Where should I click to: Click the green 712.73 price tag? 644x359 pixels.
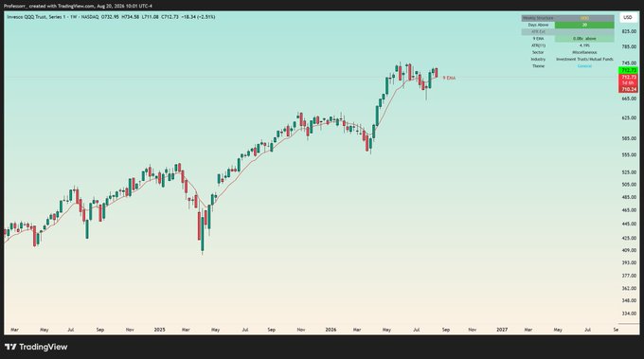[x=629, y=71]
